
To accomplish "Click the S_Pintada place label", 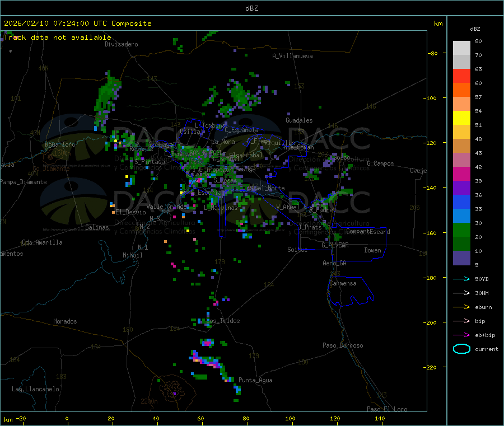I will point(150,162).
